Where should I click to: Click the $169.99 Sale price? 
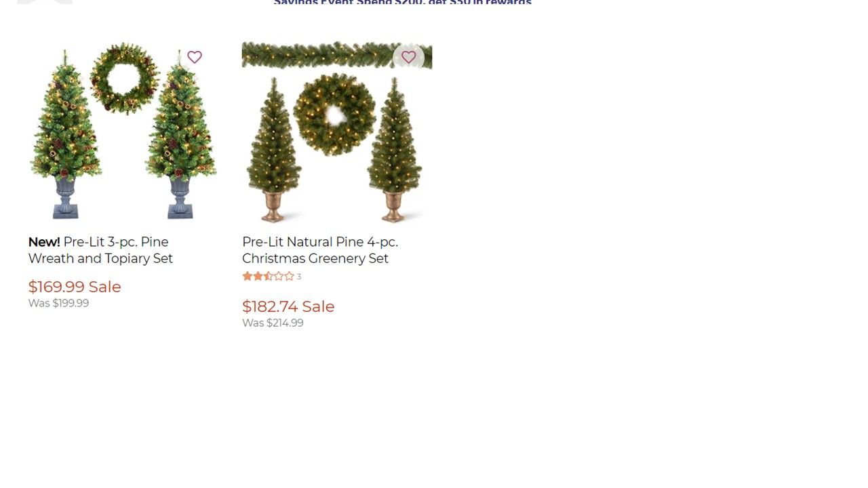pos(75,287)
